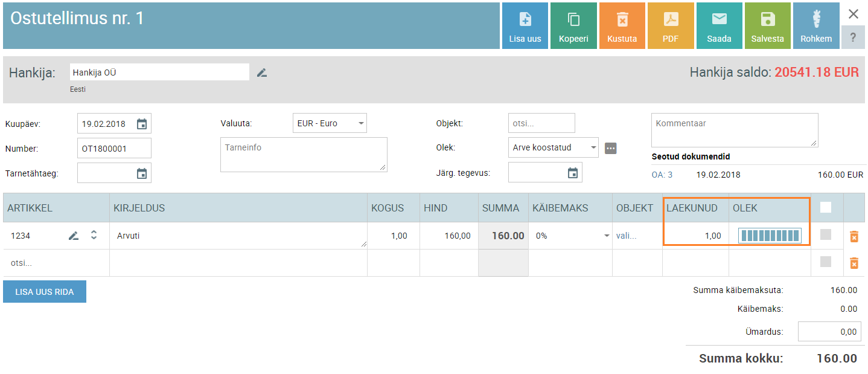
Task: Click the Kopeeri copy icon
Action: (573, 20)
